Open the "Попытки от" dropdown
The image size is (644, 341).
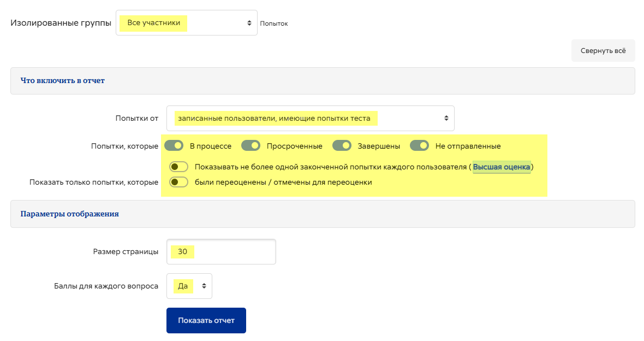pos(310,118)
